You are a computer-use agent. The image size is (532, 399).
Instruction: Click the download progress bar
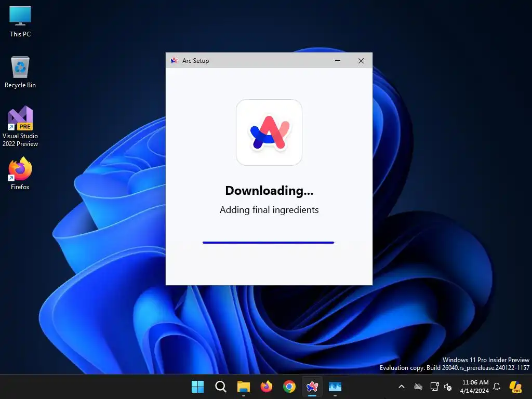tap(269, 243)
